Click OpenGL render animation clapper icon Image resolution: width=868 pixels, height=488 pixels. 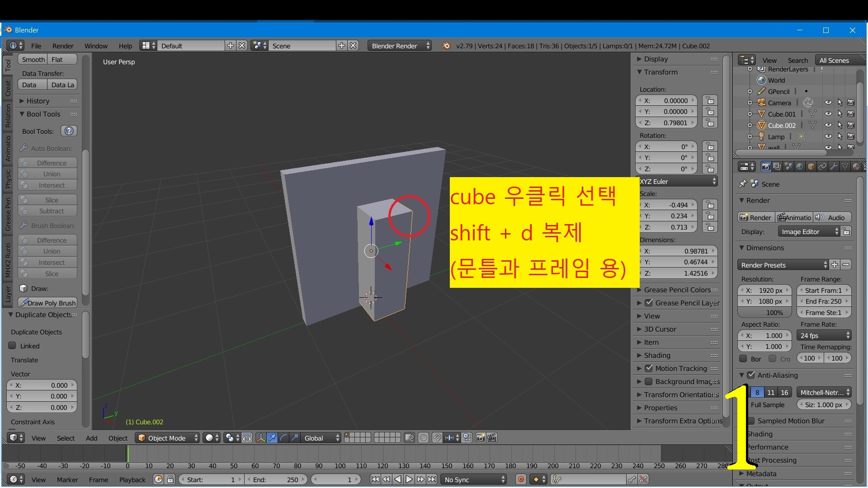[492, 438]
